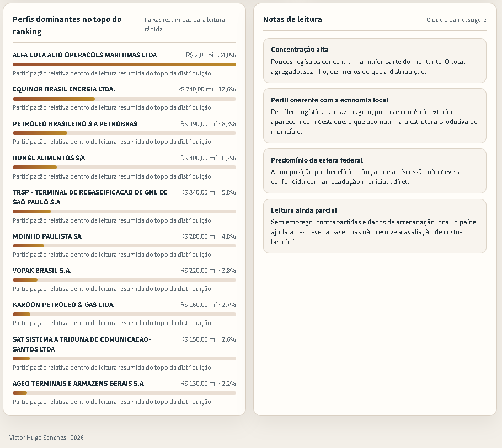Click the EQUINOR BRASIL ENERGIA LTDA. entry

[63, 89]
